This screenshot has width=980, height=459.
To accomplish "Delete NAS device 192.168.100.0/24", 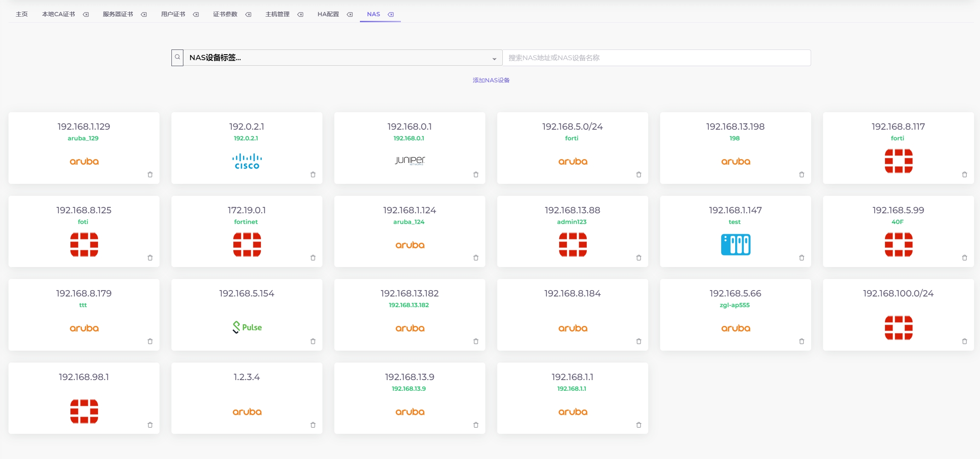I will (x=965, y=341).
